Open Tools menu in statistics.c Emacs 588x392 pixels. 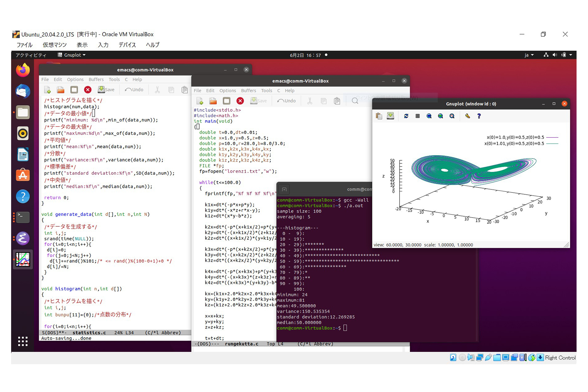(114, 79)
